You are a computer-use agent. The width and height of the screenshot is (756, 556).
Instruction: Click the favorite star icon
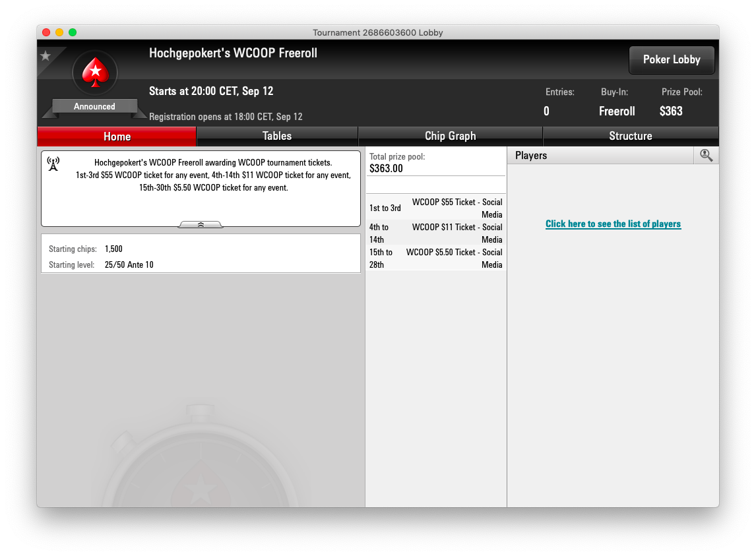tap(46, 56)
